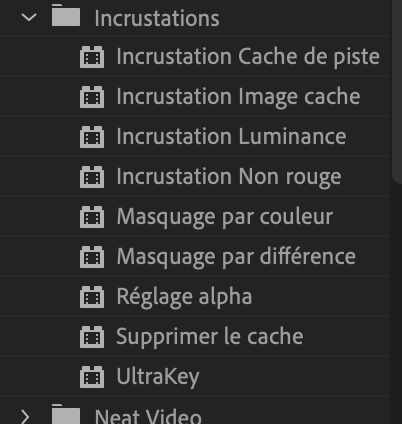Expand the Neat Video folder
The image size is (402, 424).
point(25,417)
